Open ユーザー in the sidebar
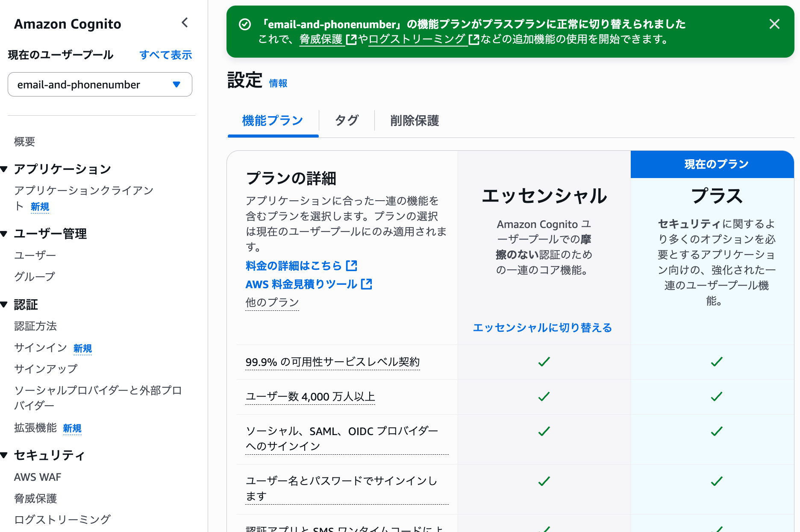Viewport: 800px width, 532px height. click(35, 255)
